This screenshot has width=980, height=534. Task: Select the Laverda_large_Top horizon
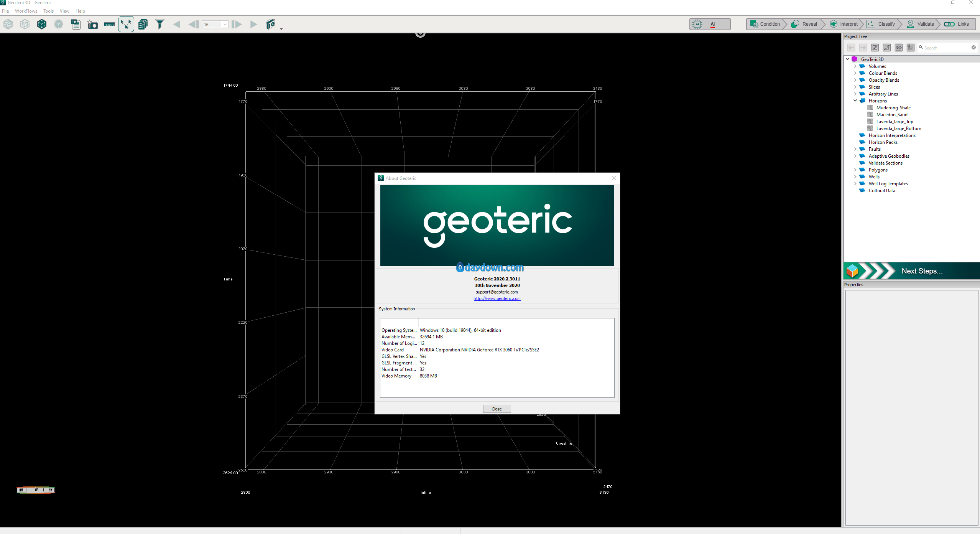coord(894,122)
